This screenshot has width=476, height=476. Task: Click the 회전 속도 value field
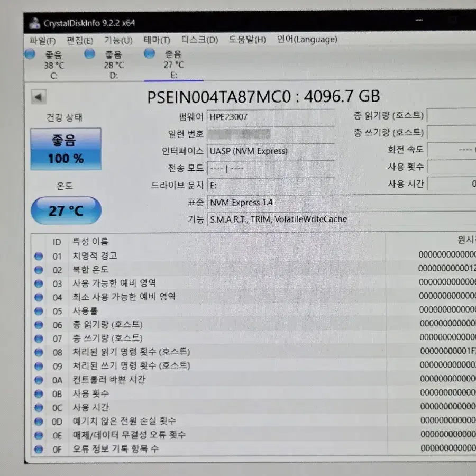[x=452, y=149]
